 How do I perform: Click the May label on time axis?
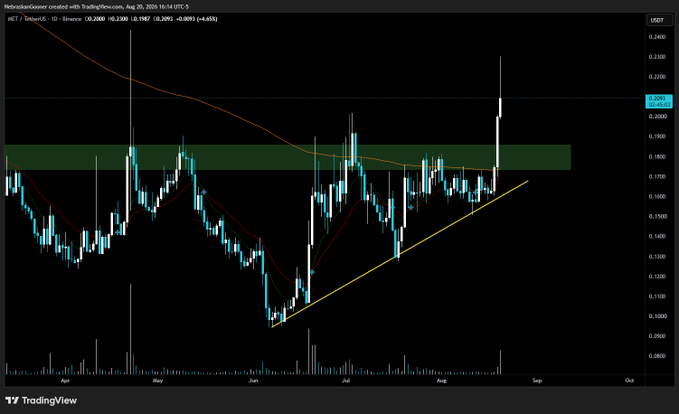click(158, 381)
